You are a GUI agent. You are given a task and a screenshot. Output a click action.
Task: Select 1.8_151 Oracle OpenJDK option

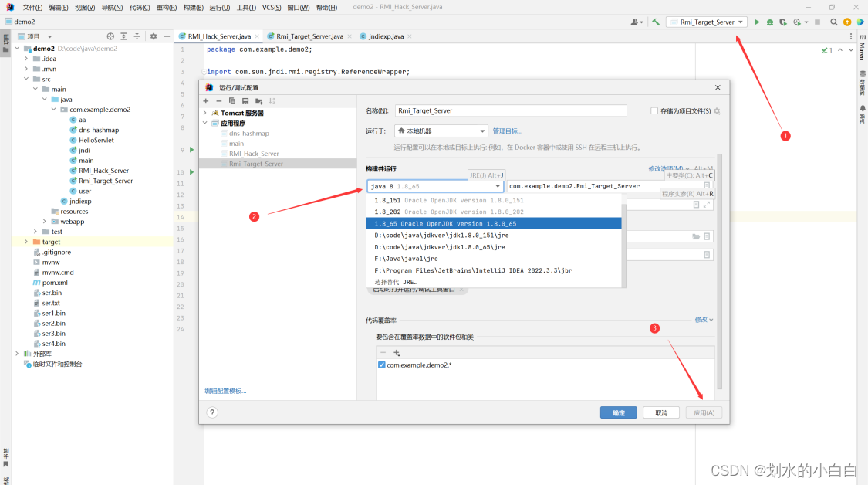point(494,200)
